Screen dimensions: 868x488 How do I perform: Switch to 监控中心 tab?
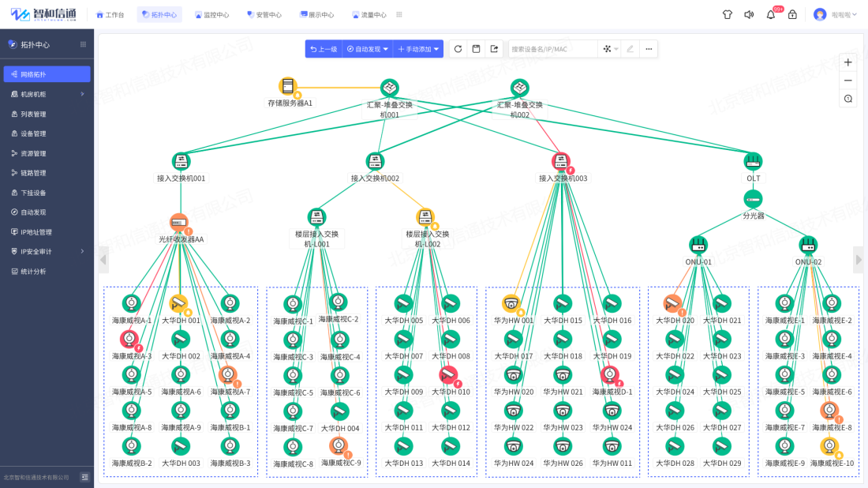pyautogui.click(x=212, y=15)
